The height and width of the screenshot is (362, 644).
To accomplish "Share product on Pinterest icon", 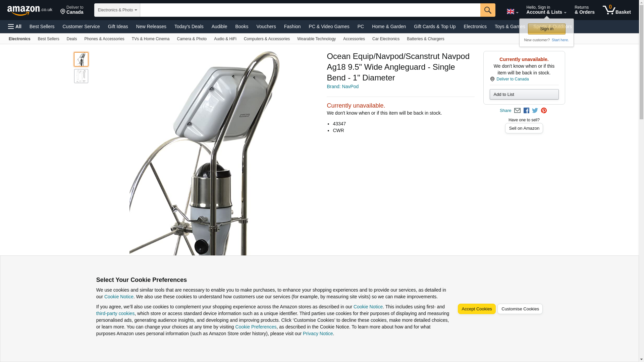I will (544, 111).
